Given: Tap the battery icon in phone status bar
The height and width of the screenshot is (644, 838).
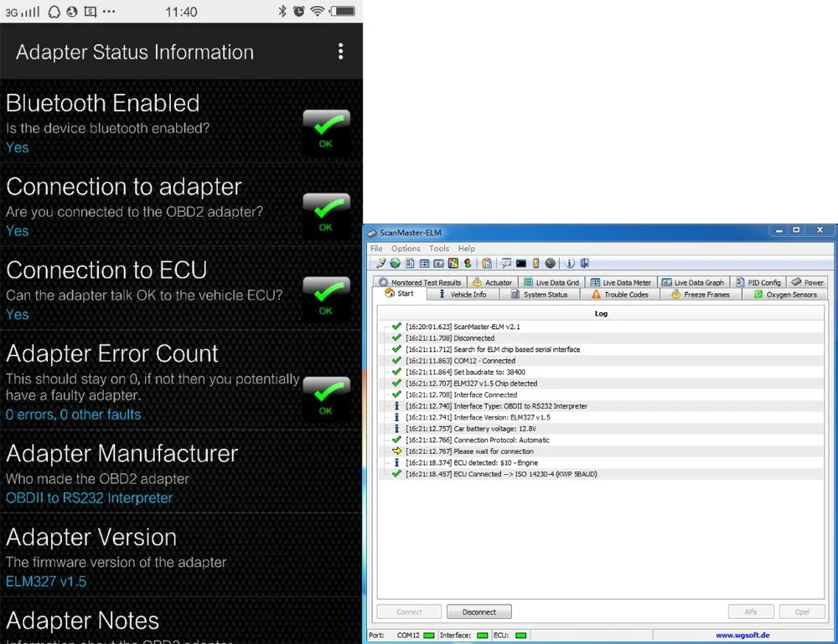Looking at the screenshot, I should pyautogui.click(x=343, y=11).
